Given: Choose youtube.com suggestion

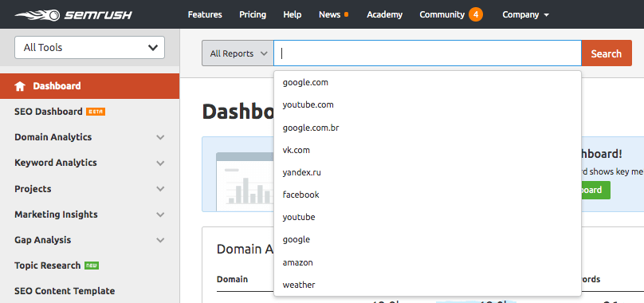Looking at the screenshot, I should pos(427,104).
